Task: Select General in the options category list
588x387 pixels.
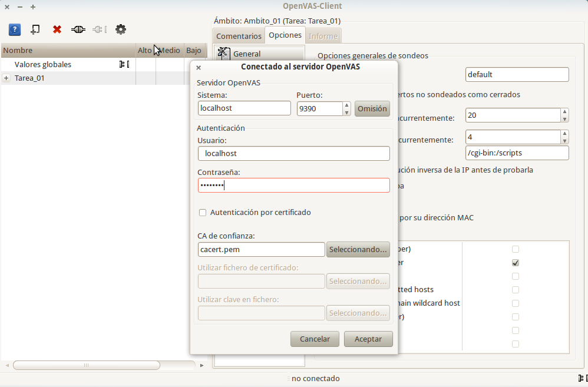Action: pos(259,54)
